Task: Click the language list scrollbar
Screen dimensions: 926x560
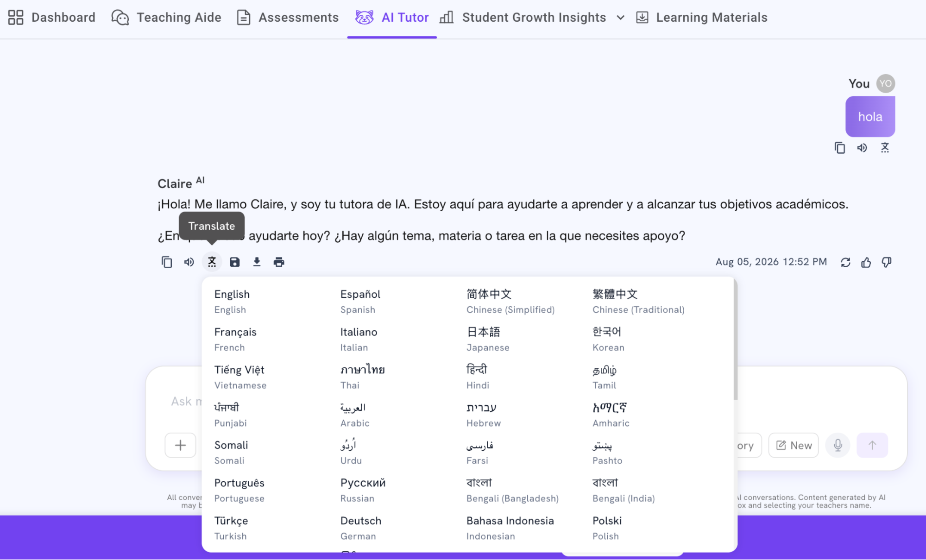Action: click(x=735, y=340)
